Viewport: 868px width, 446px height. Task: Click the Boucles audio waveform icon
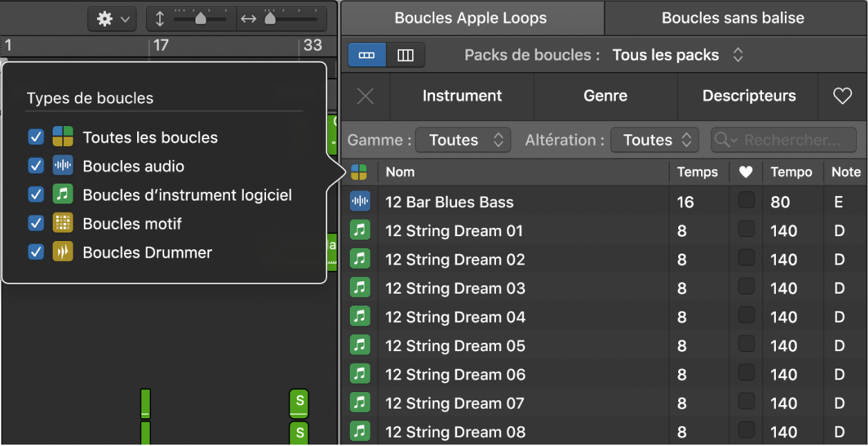[x=62, y=166]
